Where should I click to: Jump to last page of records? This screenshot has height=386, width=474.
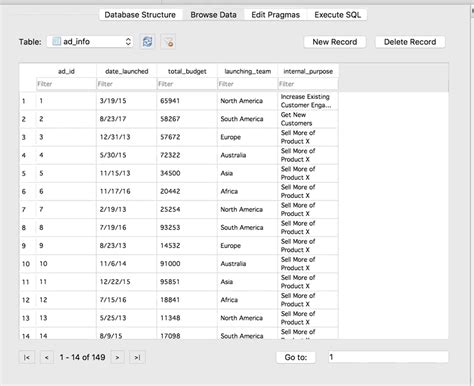point(137,357)
